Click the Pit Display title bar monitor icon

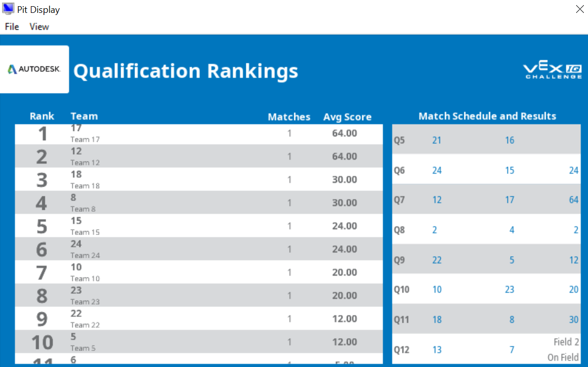coord(8,9)
